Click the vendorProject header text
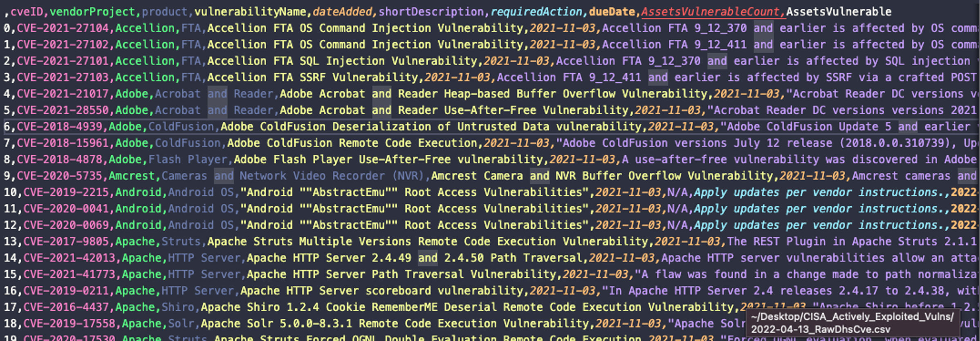Image resolution: width=980 pixels, height=341 pixels. click(92, 12)
